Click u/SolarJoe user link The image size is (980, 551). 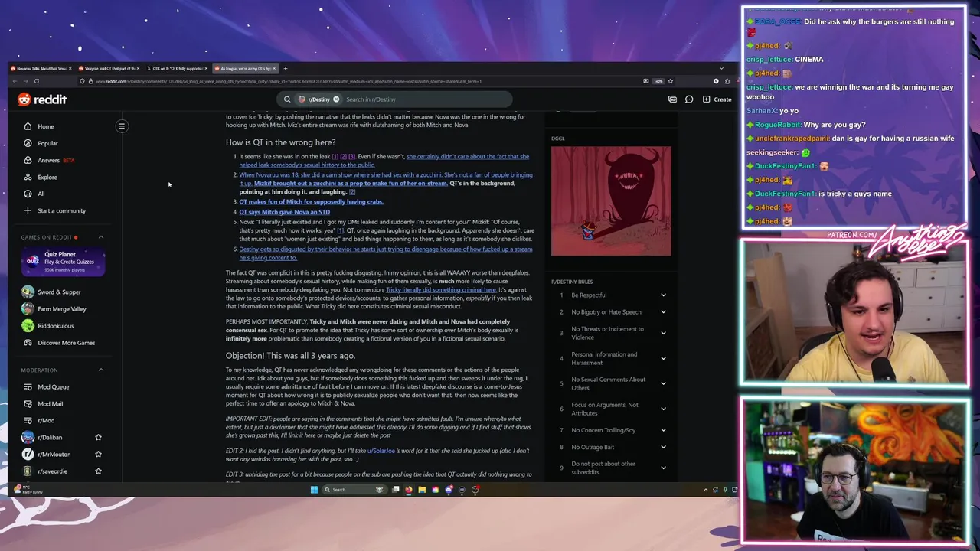[381, 451]
